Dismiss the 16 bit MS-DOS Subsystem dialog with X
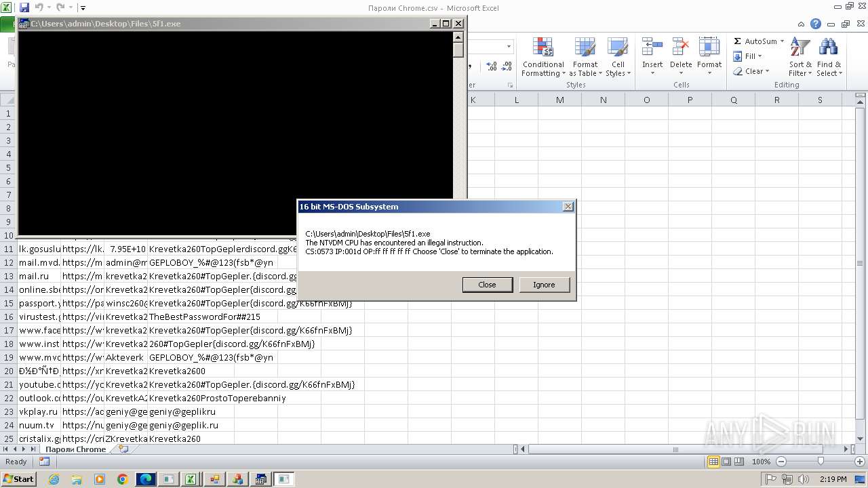Viewport: 868px width, 488px height. click(568, 207)
